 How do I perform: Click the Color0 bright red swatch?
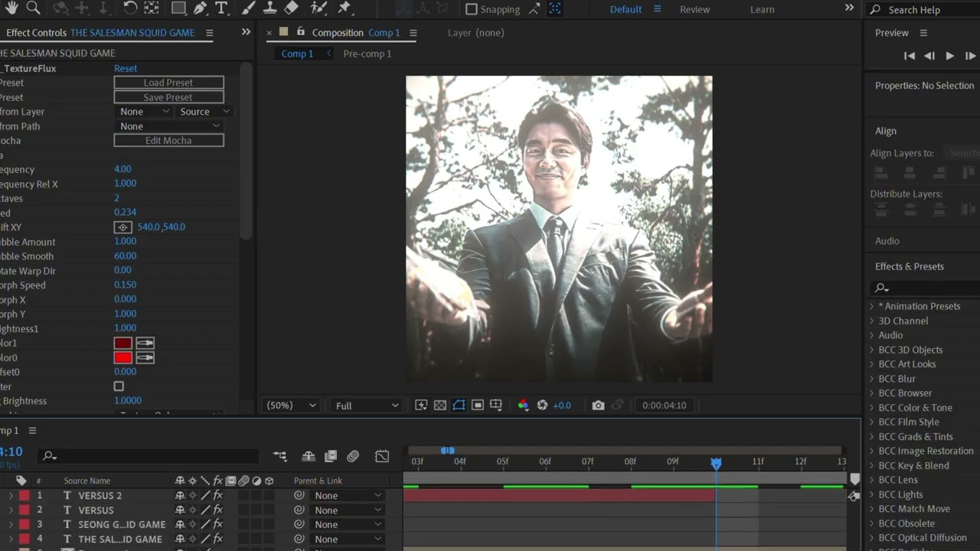click(x=122, y=357)
